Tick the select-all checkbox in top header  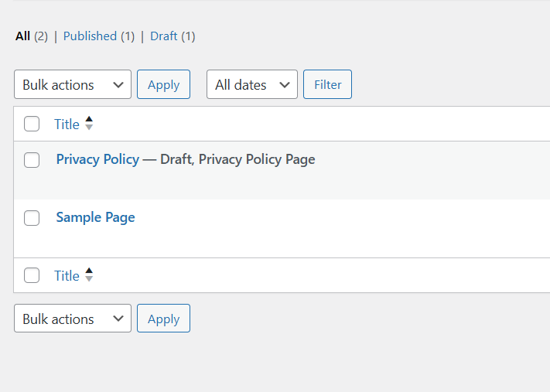pyautogui.click(x=32, y=124)
